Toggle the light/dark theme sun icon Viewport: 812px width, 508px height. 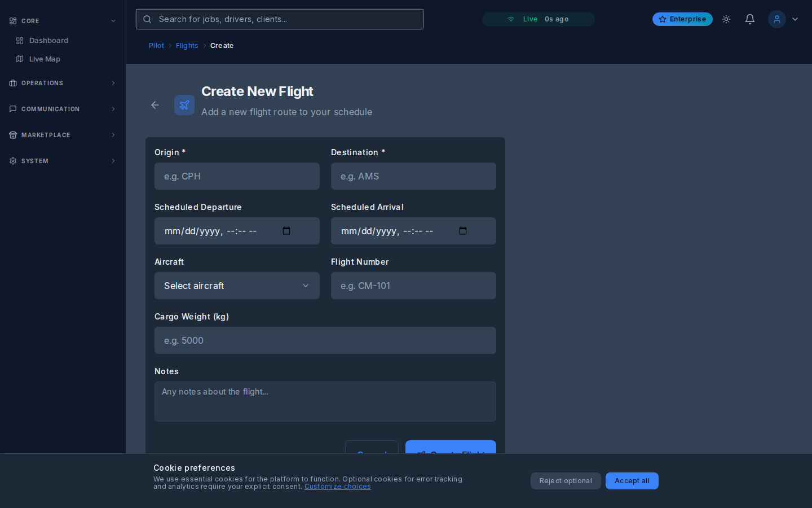tap(726, 19)
